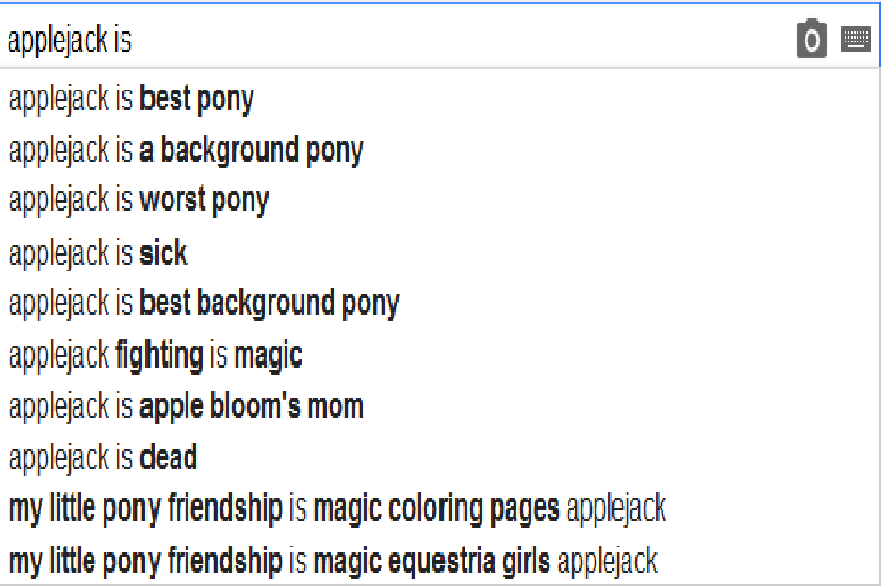Click the last suggestion mentioning equestria girls

point(333,561)
